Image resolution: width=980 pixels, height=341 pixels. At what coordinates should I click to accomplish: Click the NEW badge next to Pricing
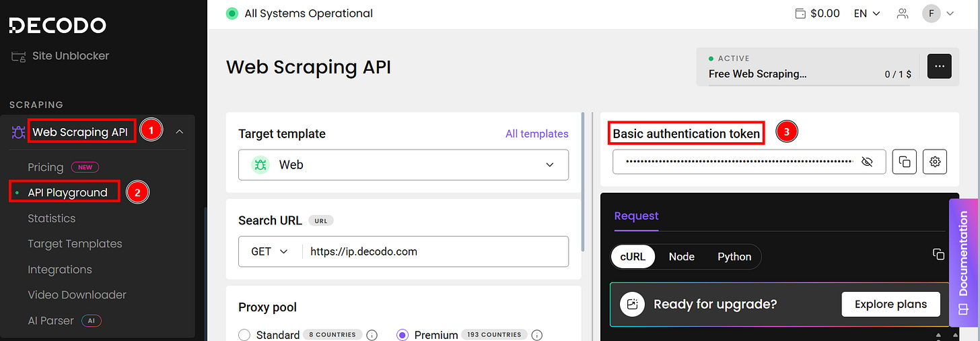tap(85, 167)
